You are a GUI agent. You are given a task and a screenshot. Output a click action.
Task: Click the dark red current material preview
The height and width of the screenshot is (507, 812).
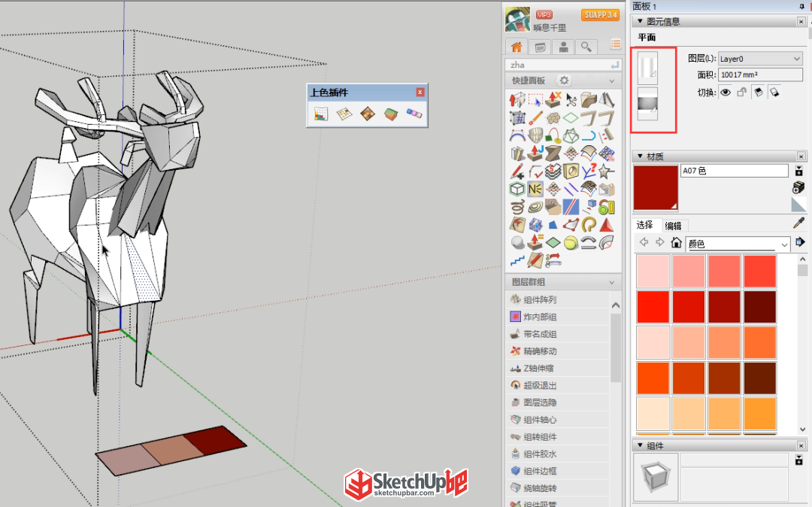click(656, 187)
